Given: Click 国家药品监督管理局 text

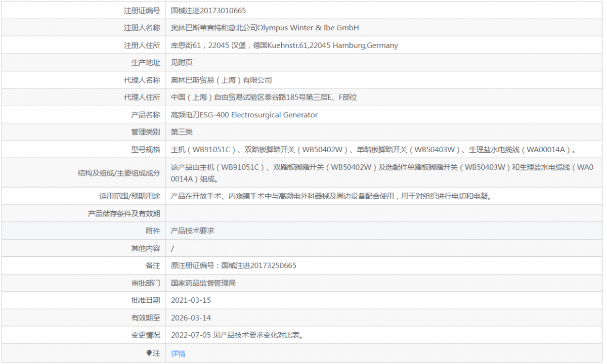Looking at the screenshot, I should pyautogui.click(x=203, y=283).
